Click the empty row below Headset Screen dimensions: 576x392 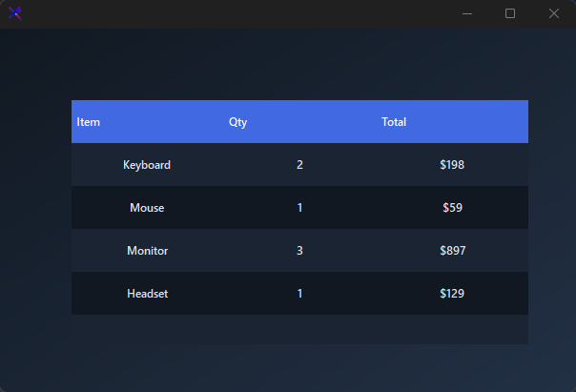[x=299, y=330]
